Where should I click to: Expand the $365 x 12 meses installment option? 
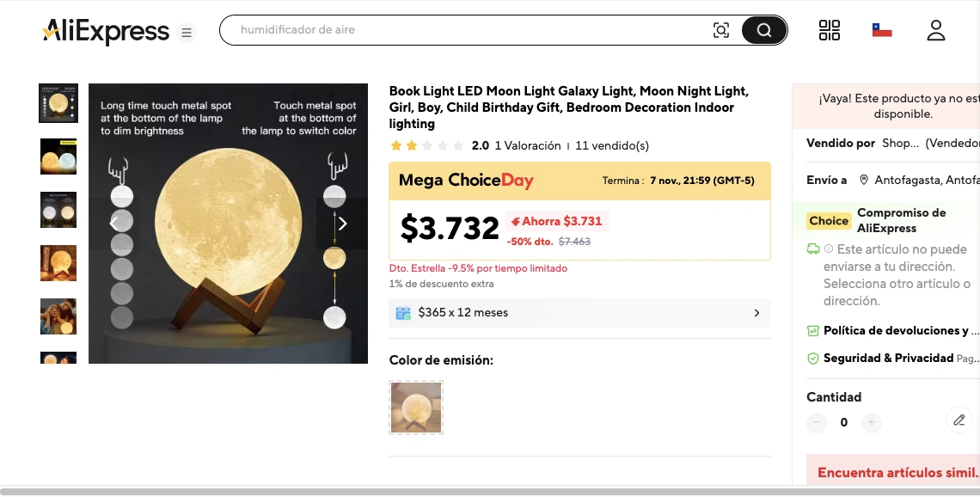[579, 313]
